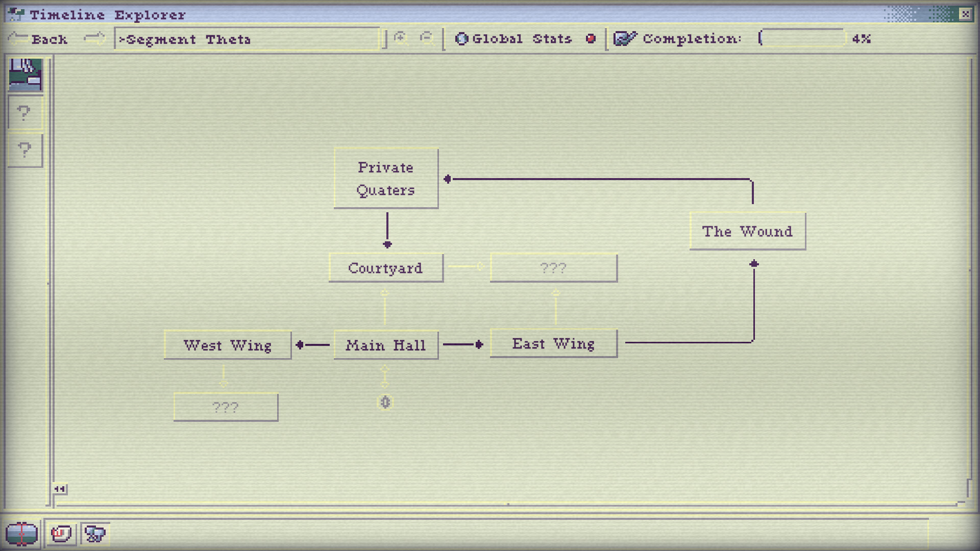Click the middle bottom status bar icon
Image resolution: width=980 pixels, height=551 pixels.
[x=60, y=535]
